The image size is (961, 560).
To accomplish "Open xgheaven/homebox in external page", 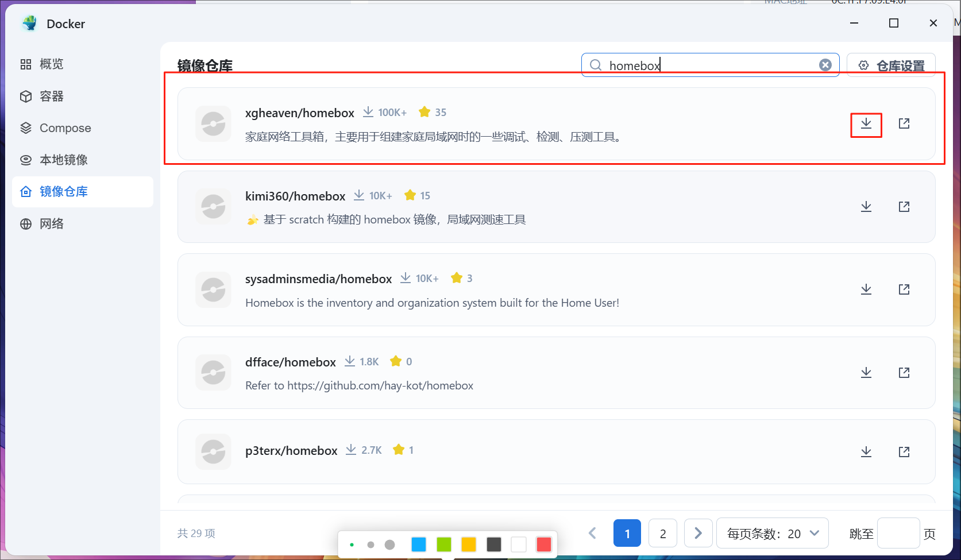I will 904,123.
